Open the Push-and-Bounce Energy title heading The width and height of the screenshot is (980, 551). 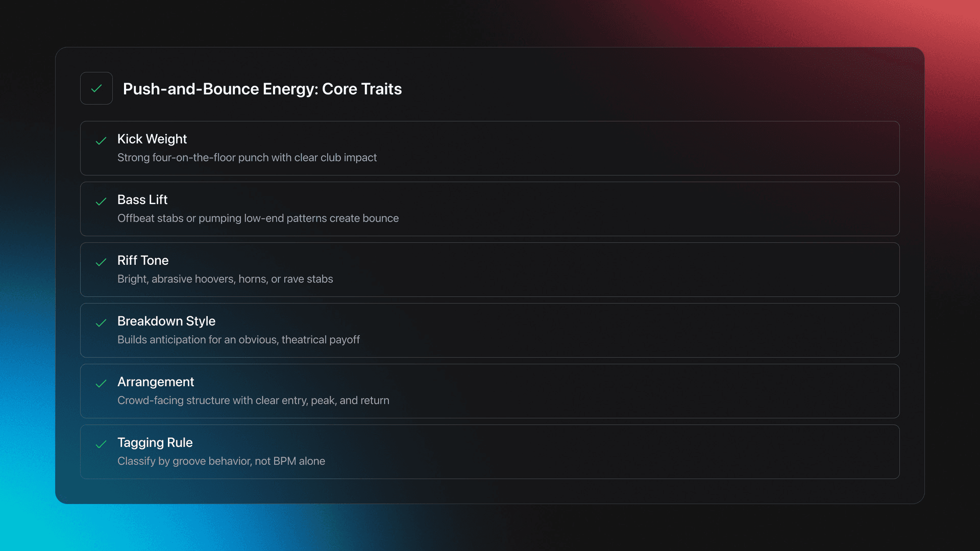(x=262, y=89)
